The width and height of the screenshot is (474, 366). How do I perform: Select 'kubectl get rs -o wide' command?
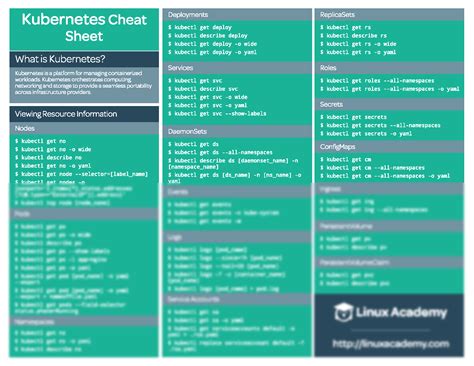[358, 44]
